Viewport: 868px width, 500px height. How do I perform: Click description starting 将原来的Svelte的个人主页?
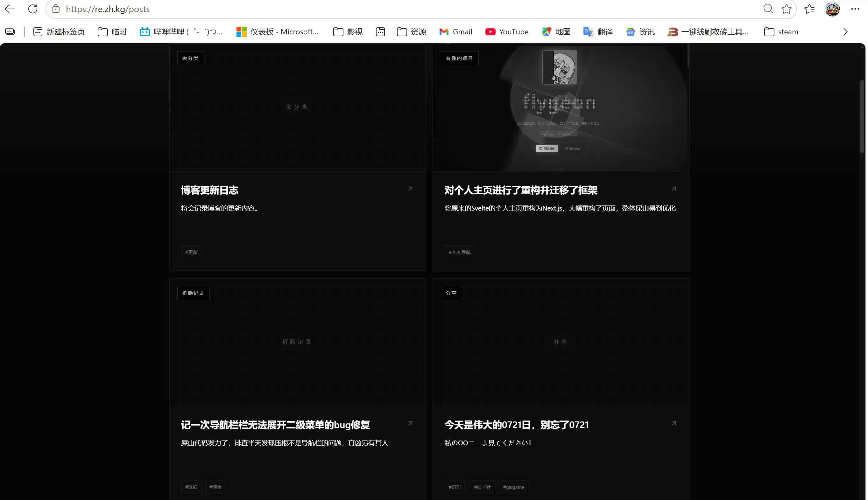tap(560, 208)
